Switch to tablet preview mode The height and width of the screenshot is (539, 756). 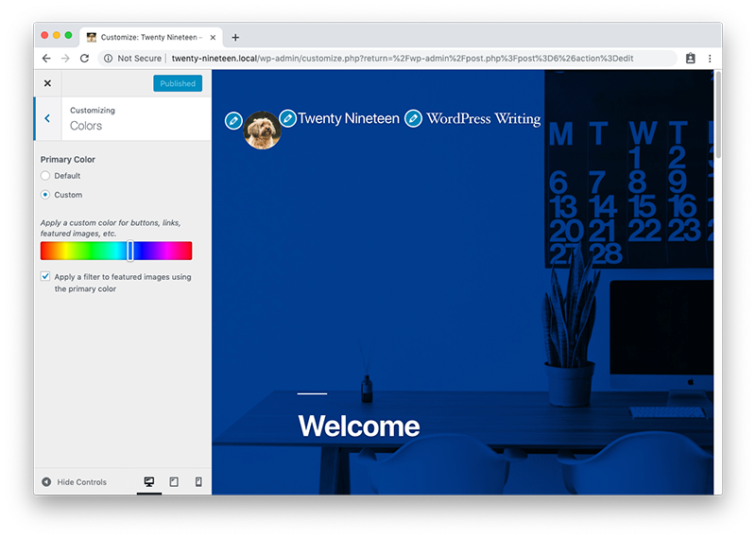click(174, 481)
